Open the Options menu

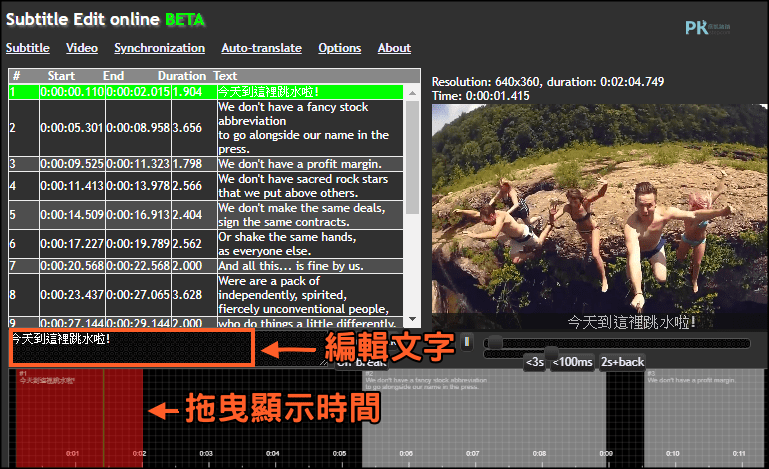pyautogui.click(x=339, y=48)
